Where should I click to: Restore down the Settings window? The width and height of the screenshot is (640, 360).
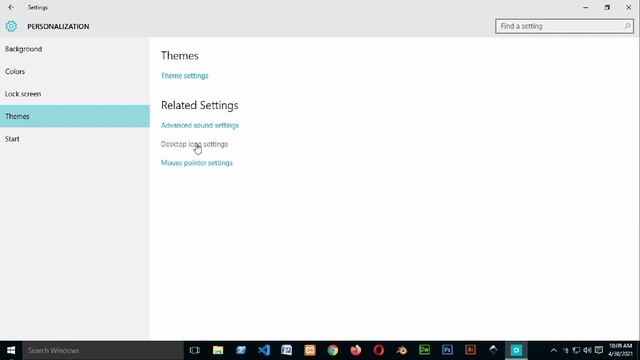pyautogui.click(x=607, y=7)
